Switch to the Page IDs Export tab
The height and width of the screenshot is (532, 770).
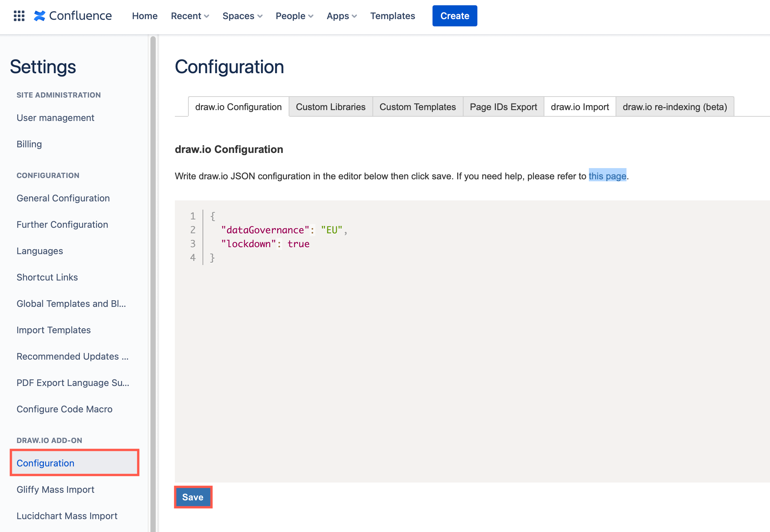(x=503, y=107)
